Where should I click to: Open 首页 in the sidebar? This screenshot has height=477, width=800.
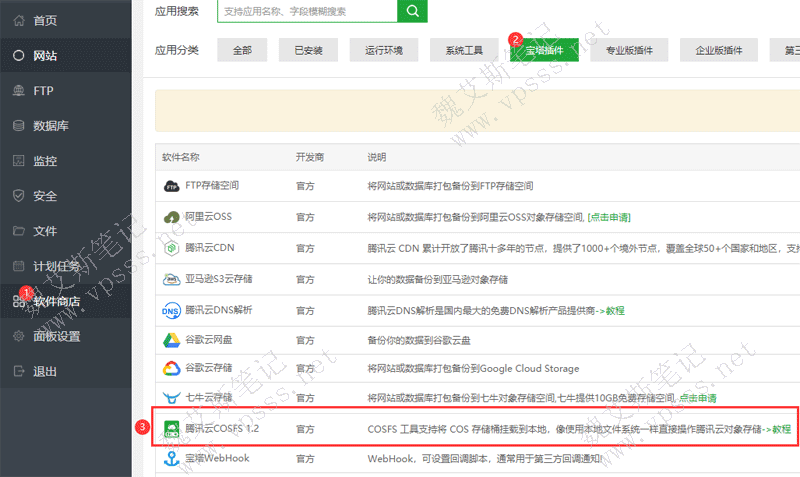[45, 20]
